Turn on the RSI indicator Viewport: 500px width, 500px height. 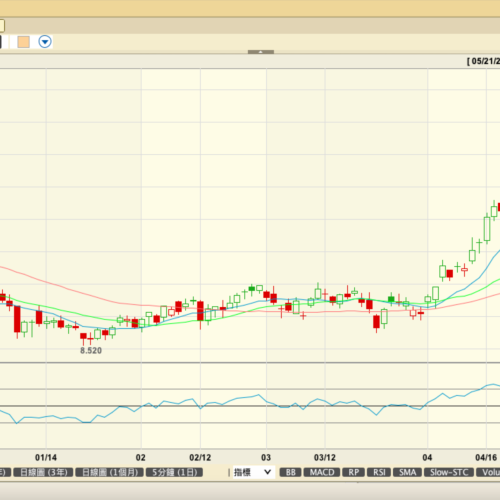[x=379, y=472]
